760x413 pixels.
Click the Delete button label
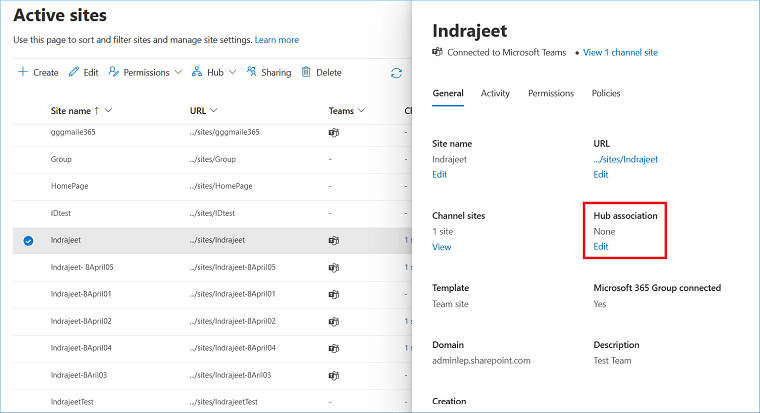tap(329, 72)
